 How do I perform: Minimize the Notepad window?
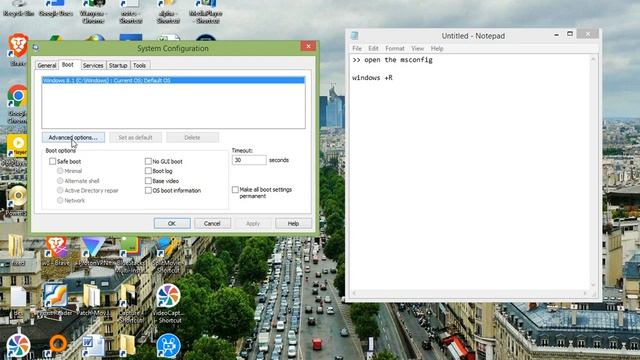click(x=556, y=35)
